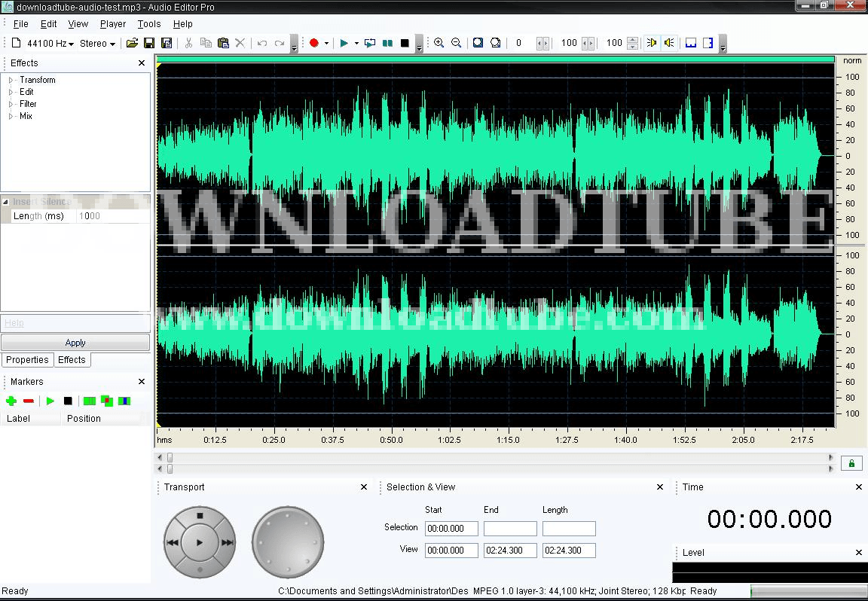The image size is (868, 601).
Task: Close the Selection & View panel
Action: [x=660, y=487]
